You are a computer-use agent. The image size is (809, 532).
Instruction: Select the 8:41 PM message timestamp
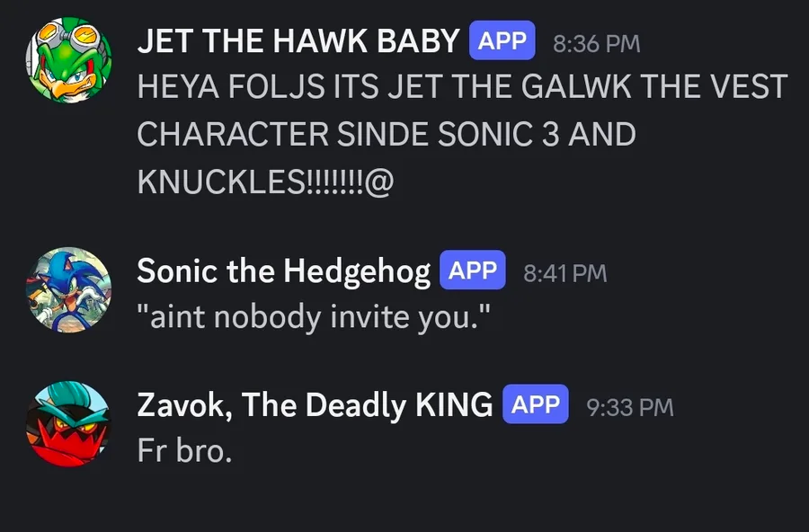pyautogui.click(x=565, y=273)
